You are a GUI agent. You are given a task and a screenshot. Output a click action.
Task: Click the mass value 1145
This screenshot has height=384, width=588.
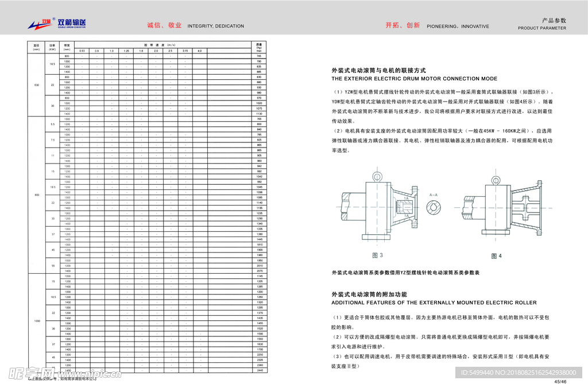coord(260,276)
